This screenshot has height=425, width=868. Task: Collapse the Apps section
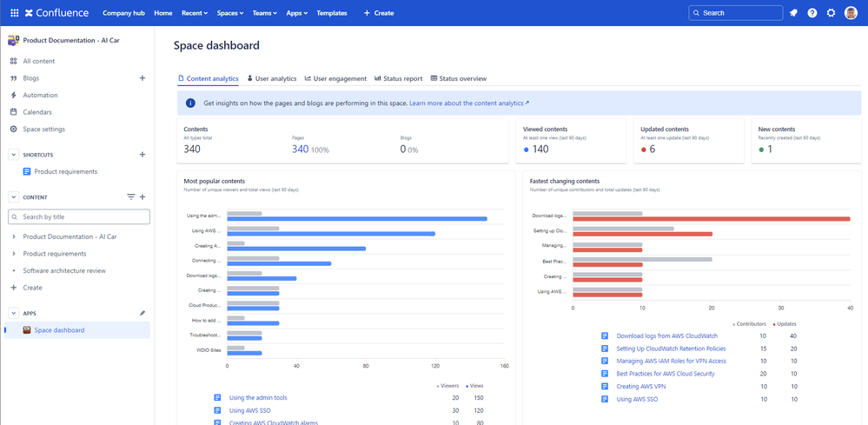[14, 313]
